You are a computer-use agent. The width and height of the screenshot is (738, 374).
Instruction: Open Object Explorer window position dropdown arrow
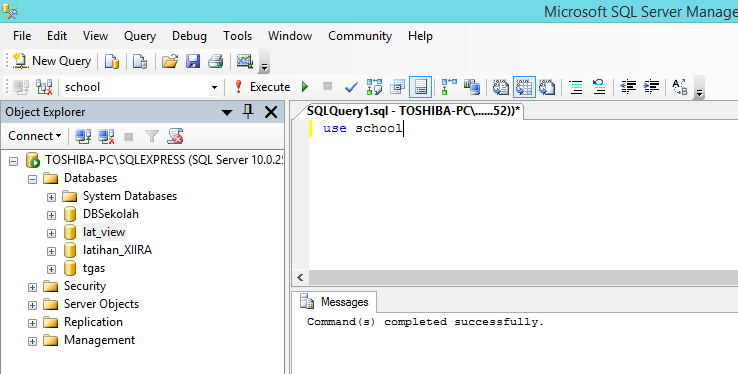pyautogui.click(x=227, y=112)
